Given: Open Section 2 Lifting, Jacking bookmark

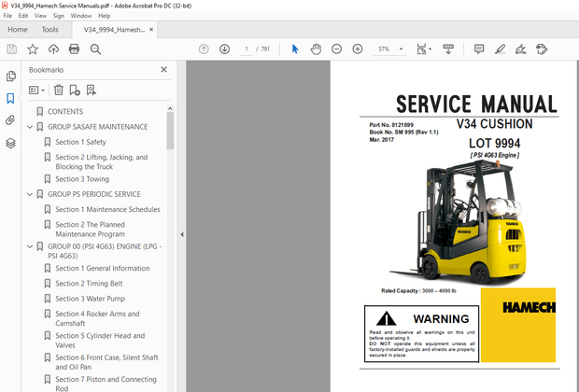Looking at the screenshot, I should (101, 162).
